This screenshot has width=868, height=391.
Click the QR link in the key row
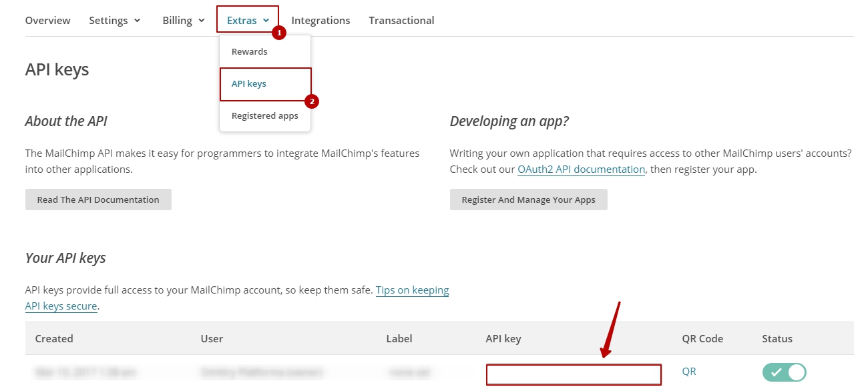689,372
